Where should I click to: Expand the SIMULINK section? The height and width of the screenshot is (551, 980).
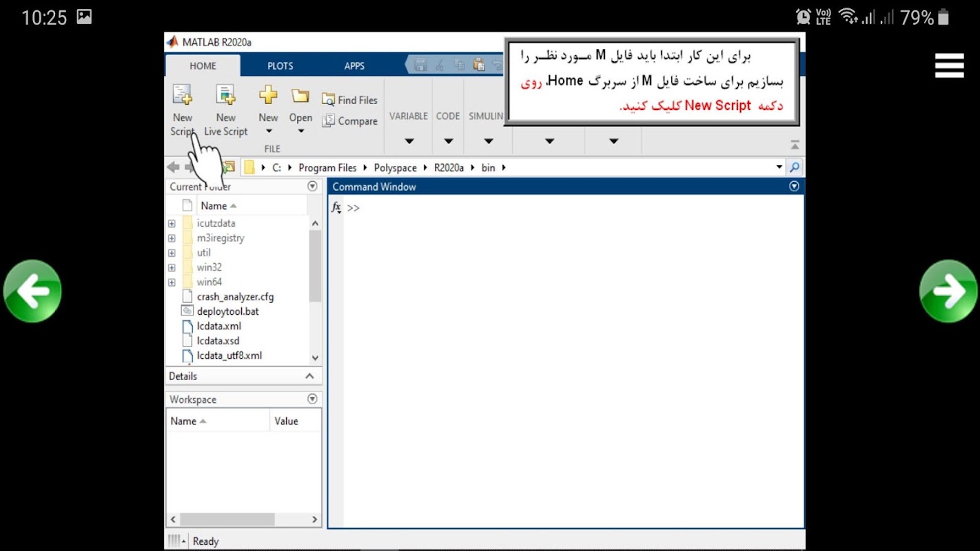tap(489, 141)
